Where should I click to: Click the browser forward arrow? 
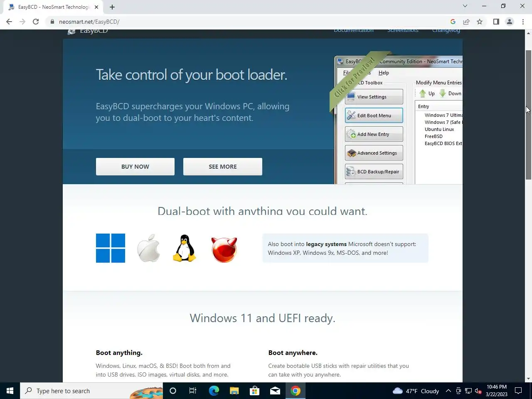coord(22,22)
